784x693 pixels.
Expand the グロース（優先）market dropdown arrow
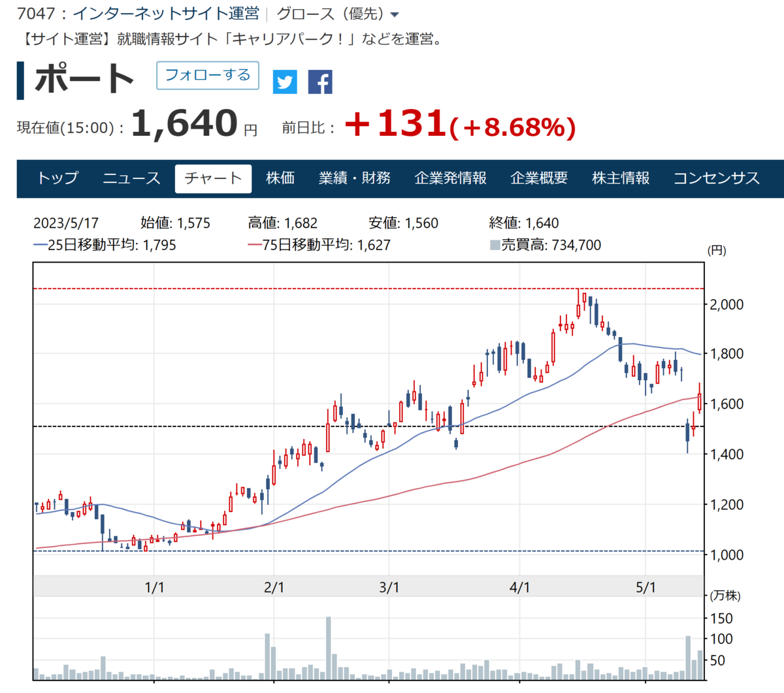[x=394, y=14]
